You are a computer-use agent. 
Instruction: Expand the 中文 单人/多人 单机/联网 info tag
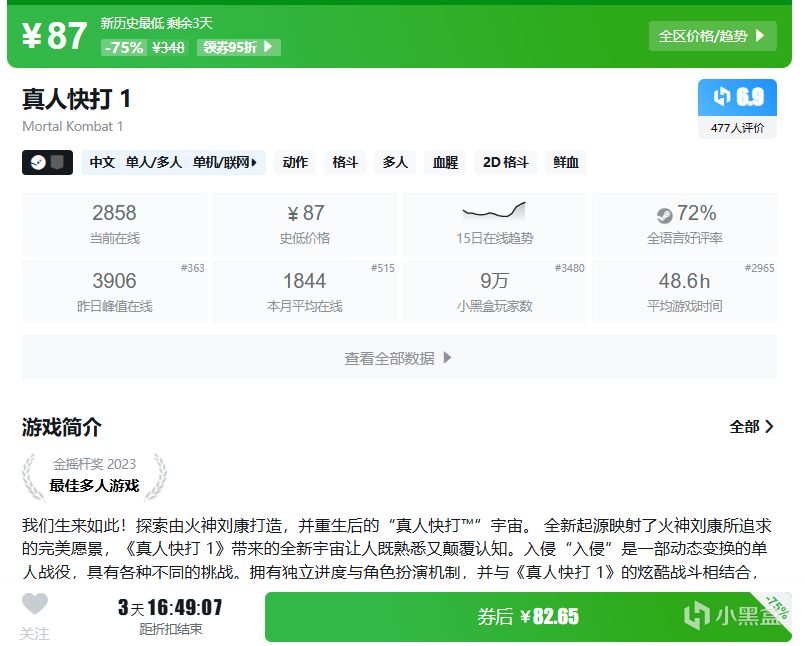[173, 162]
